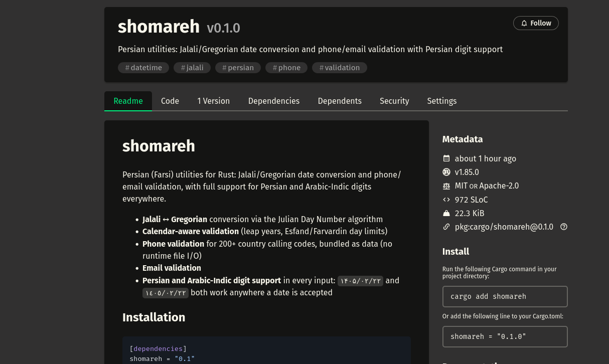
Task: Click the 972 SLoC value
Action: 471,200
